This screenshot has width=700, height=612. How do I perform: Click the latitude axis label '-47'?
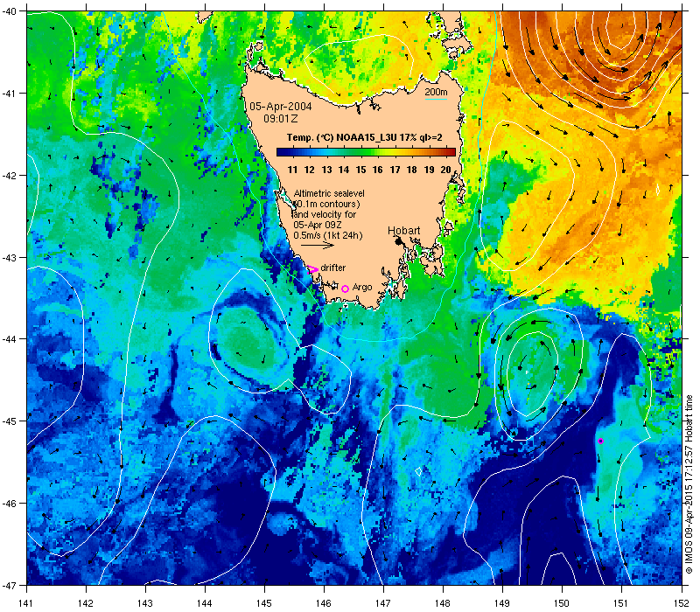coord(9,585)
